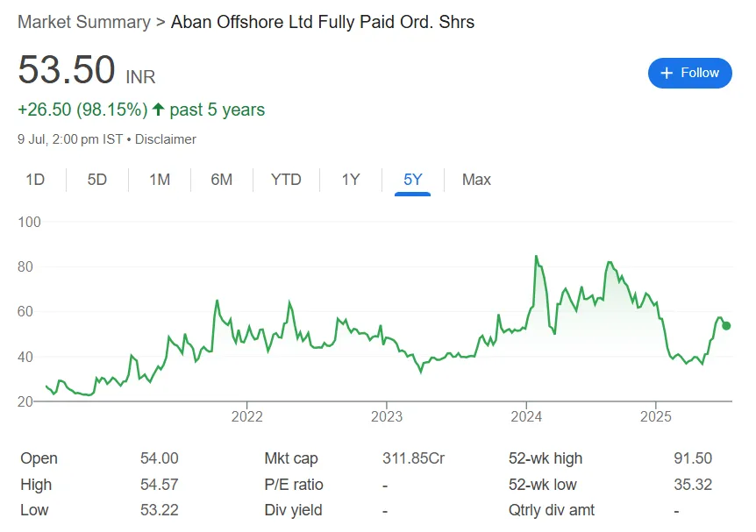Show the Max range tab
756x532 pixels.
pyautogui.click(x=476, y=180)
